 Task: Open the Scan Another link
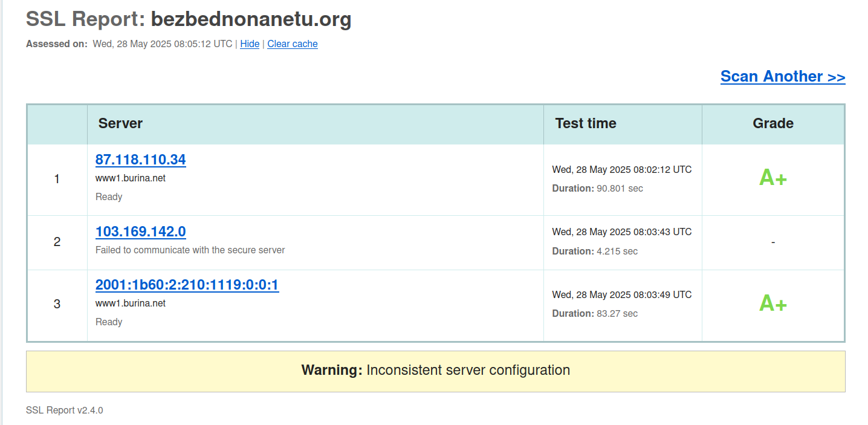tap(783, 76)
